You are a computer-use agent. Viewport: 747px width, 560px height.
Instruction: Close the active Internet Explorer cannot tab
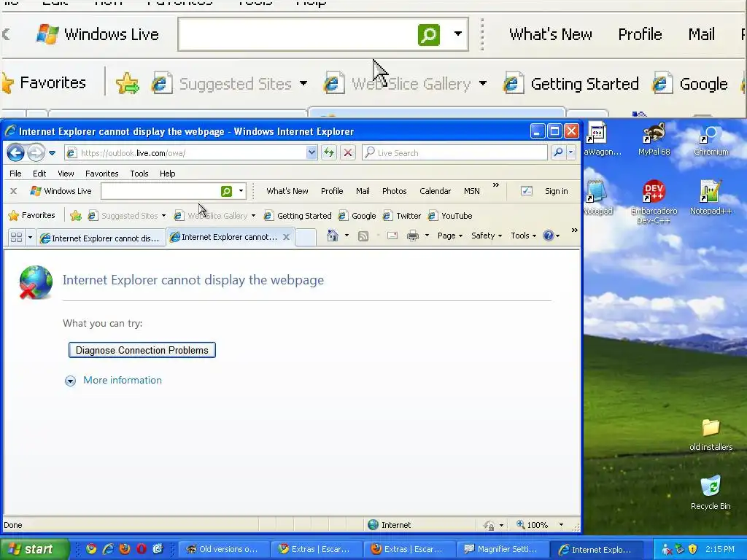286,237
